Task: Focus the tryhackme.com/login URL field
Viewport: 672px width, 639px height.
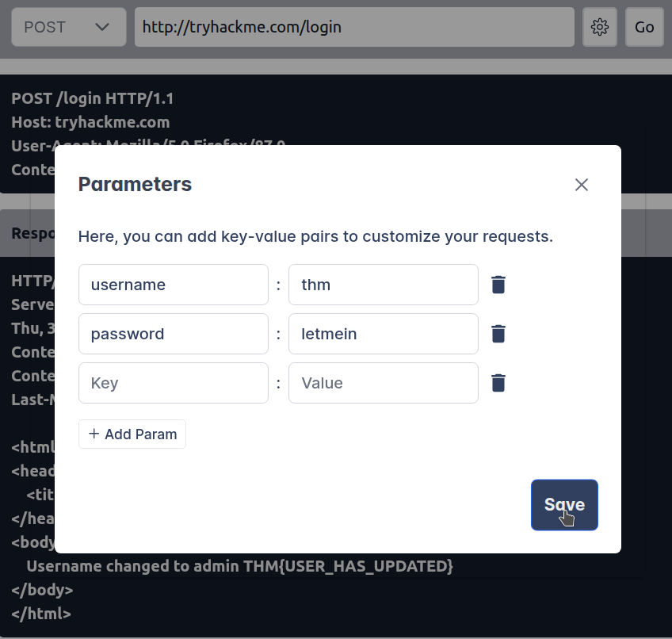Action: pos(353,27)
